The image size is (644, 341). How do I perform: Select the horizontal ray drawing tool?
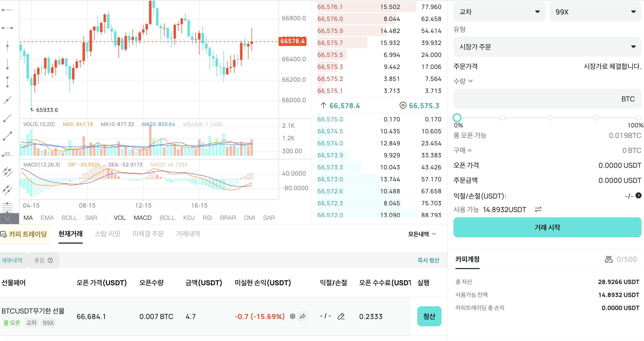coord(7,10)
